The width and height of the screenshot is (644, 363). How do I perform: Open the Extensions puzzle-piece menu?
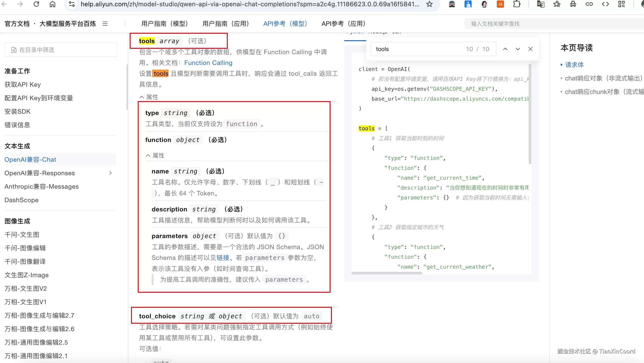517,4
